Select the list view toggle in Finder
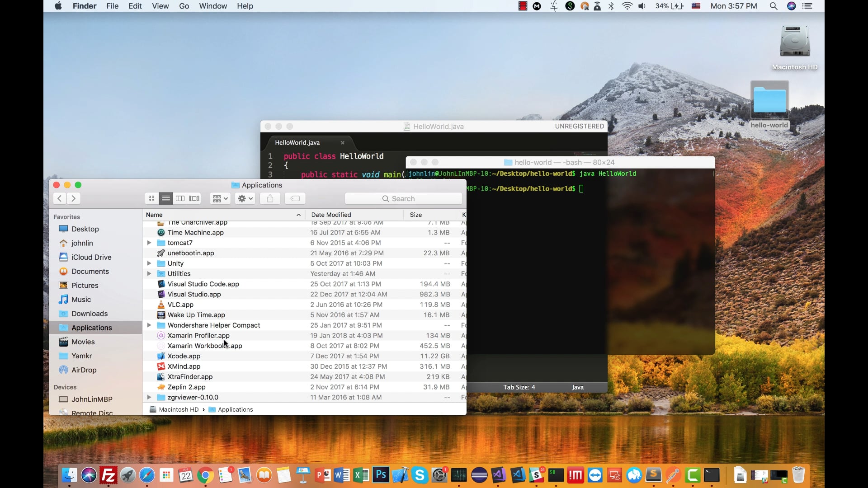868x488 pixels. pyautogui.click(x=166, y=198)
